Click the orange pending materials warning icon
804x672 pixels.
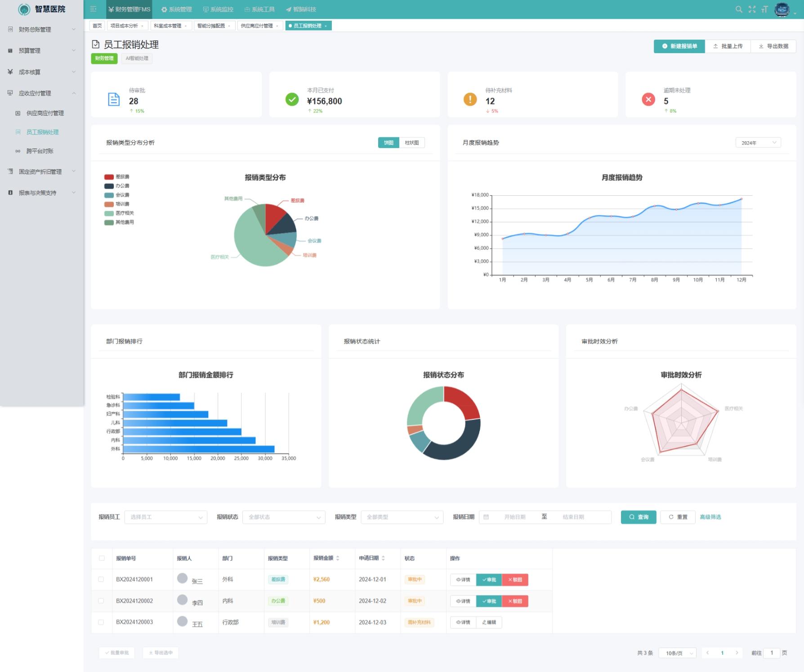470,99
